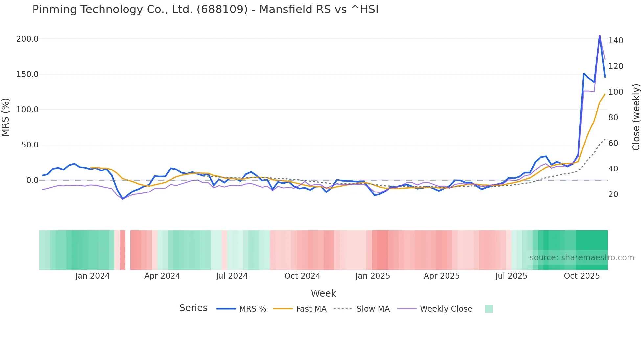Click the 120 close axis label

[616, 66]
